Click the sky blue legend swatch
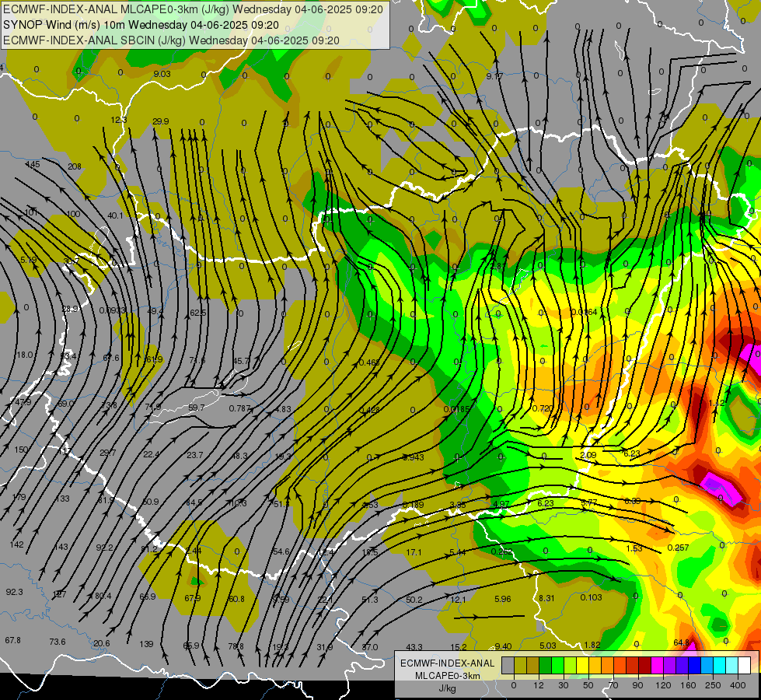This screenshot has width=761, height=700. pyautogui.click(x=707, y=665)
